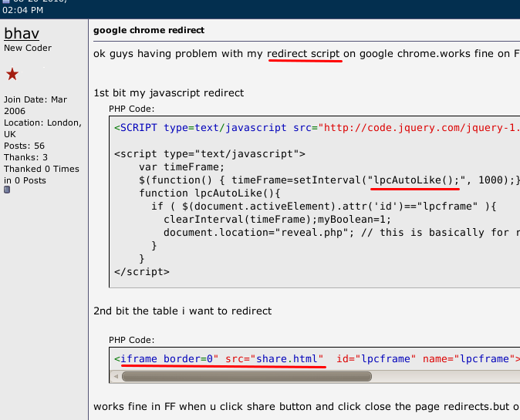
Task: Click the jquery src URL in the code
Action: coord(419,128)
